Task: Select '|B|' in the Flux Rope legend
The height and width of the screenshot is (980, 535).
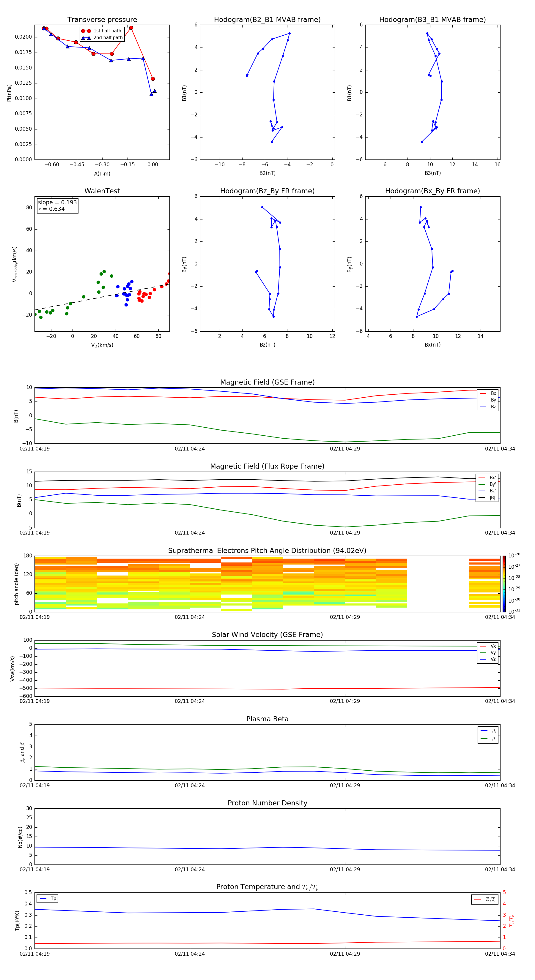Action: pos(487,498)
